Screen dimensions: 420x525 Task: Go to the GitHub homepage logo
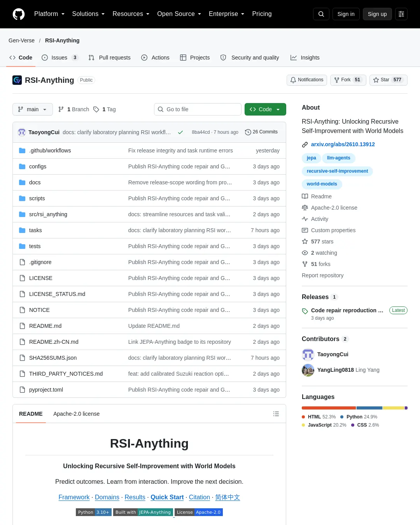(x=19, y=14)
